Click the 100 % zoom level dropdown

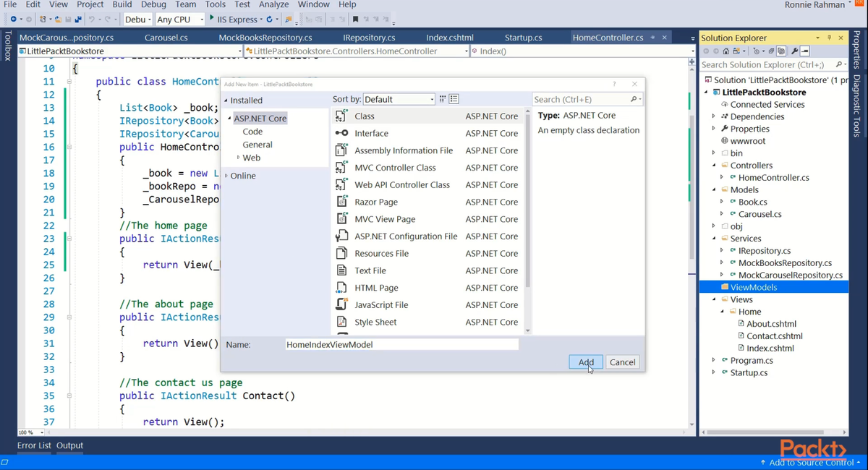(30, 432)
